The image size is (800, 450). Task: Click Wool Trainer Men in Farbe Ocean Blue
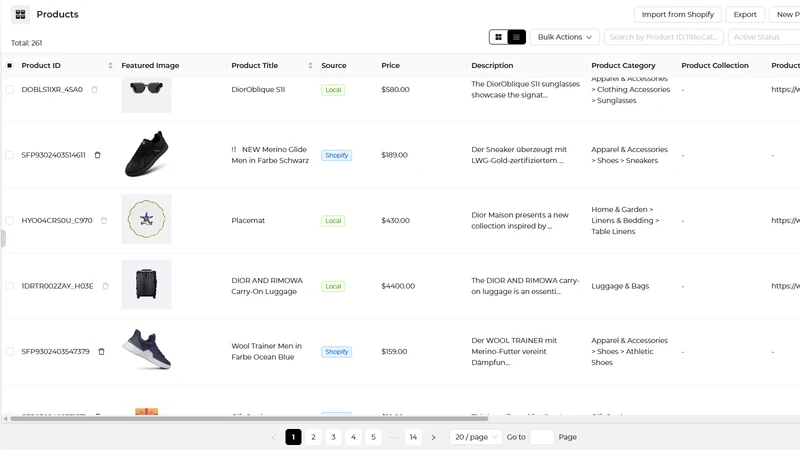(x=266, y=352)
